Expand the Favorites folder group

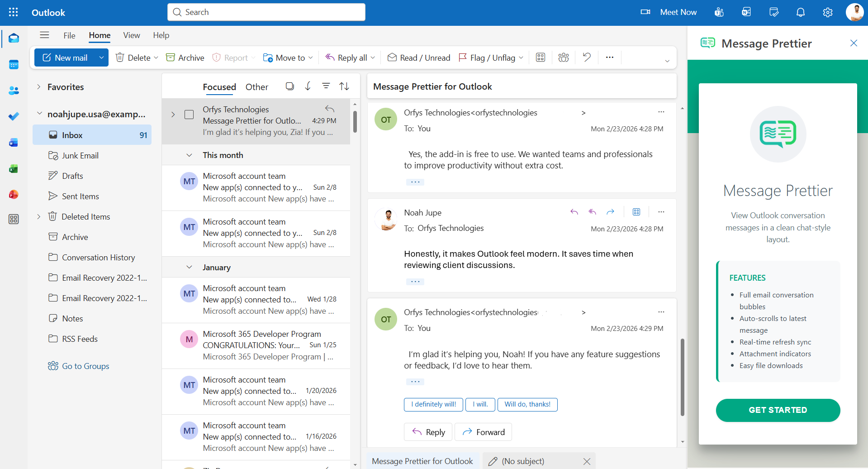39,87
